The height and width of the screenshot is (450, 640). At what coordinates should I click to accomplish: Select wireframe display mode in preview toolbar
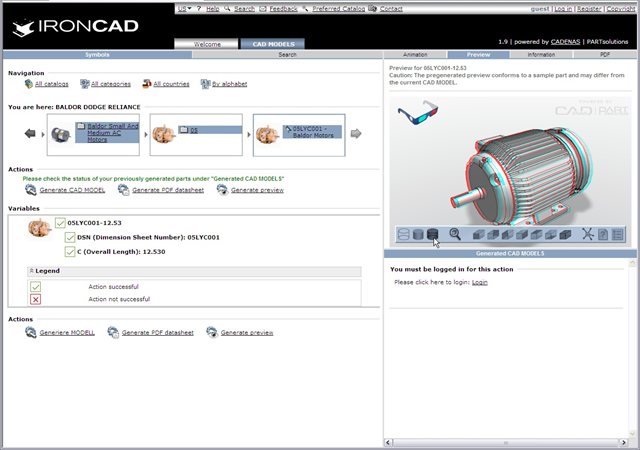pyautogui.click(x=403, y=234)
